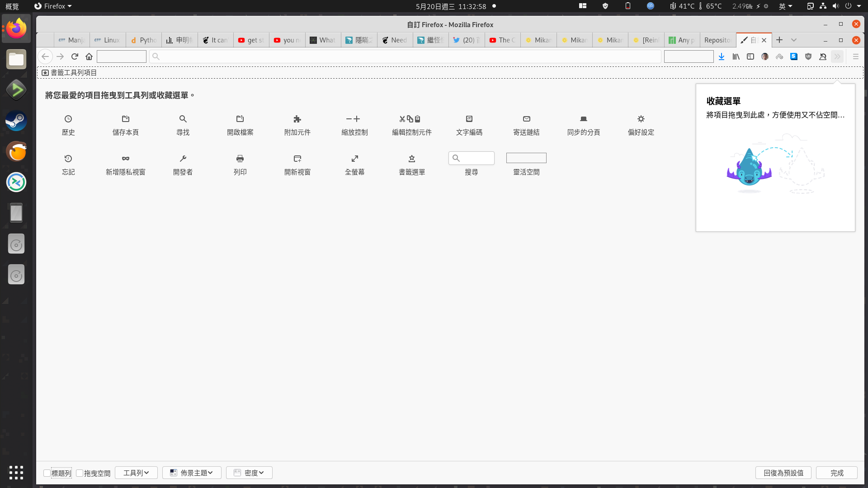Viewport: 868px width, 488px height.
Task: Click the Search (搜尋) box widget
Action: tap(472, 158)
